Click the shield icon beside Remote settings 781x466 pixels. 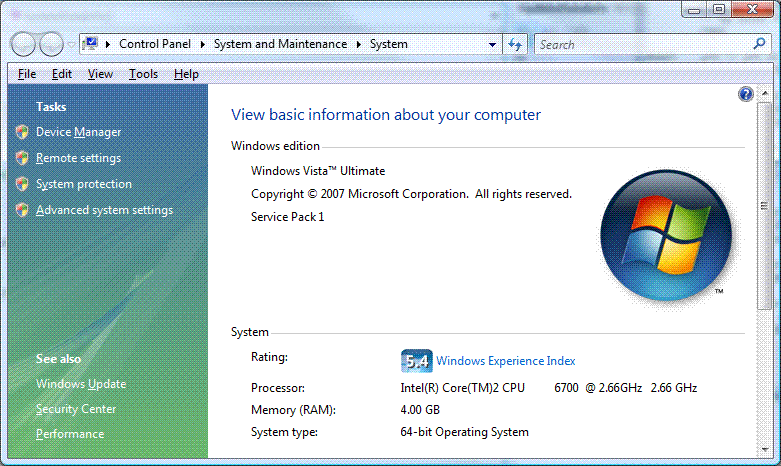22,158
